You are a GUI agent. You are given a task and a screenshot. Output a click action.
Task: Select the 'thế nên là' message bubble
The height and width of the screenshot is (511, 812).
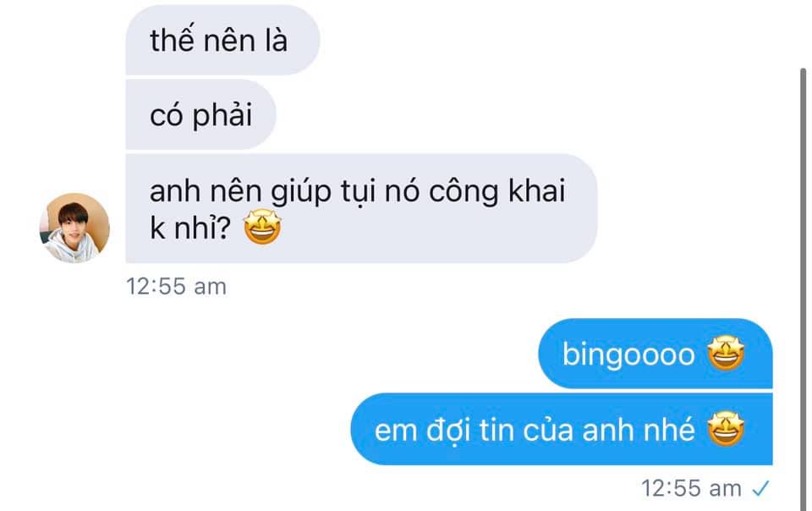222,40
